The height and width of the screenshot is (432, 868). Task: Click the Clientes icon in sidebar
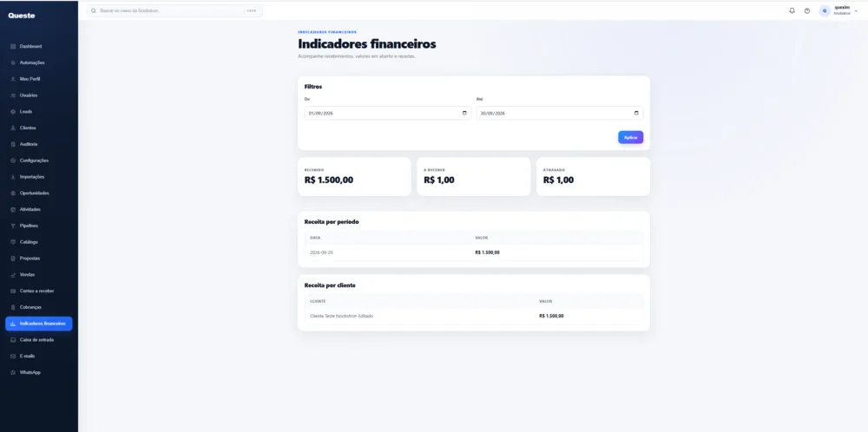tap(13, 128)
